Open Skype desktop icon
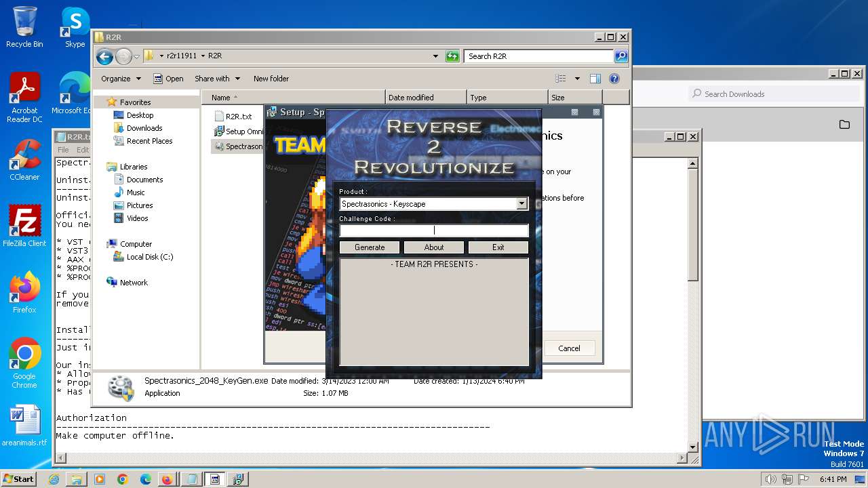868x488 pixels. 75,27
